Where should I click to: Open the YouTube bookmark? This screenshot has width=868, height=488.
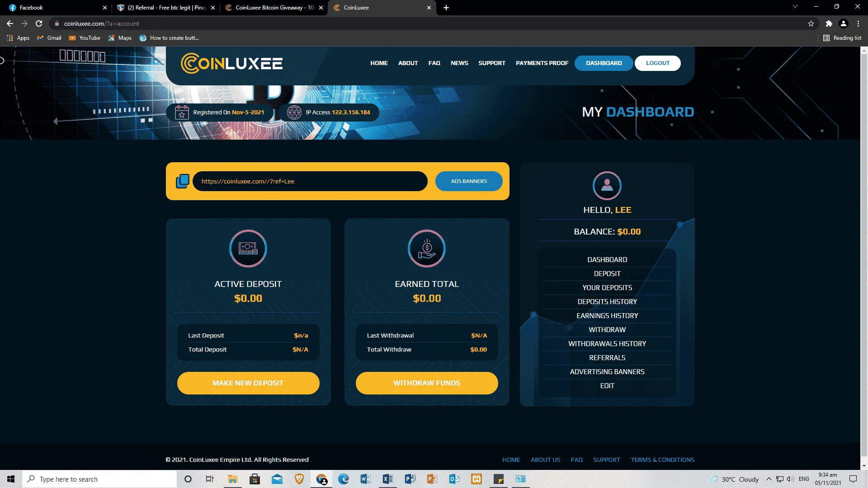(85, 38)
